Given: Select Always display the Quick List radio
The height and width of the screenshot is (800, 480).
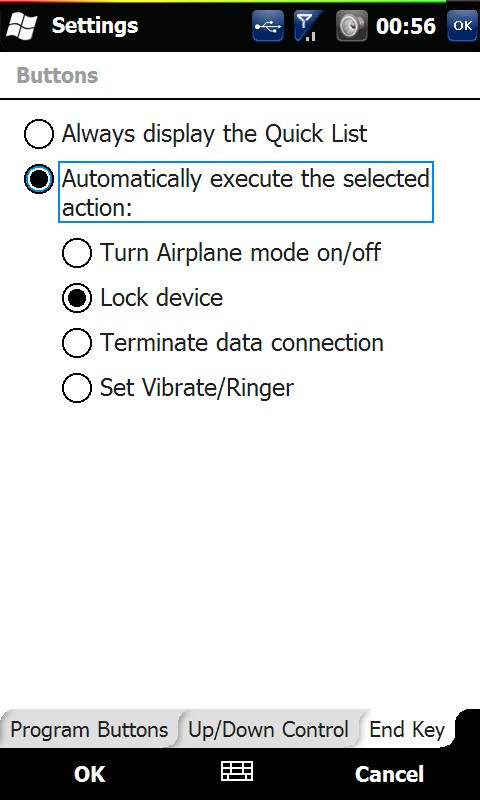Looking at the screenshot, I should (39, 134).
